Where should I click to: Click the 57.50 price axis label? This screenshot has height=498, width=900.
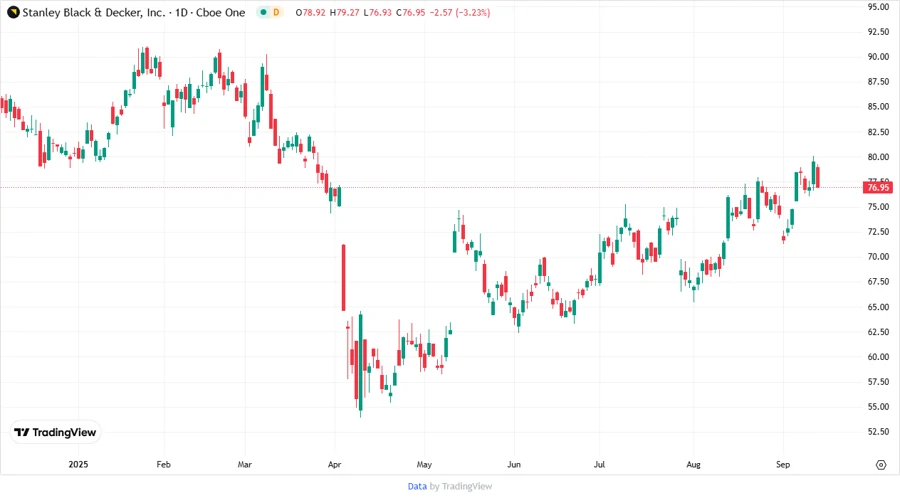point(878,382)
